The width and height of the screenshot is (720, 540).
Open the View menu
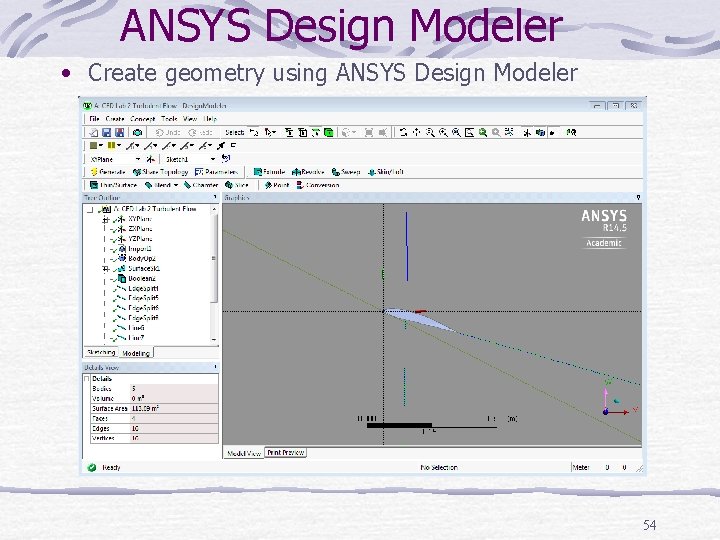point(190,119)
